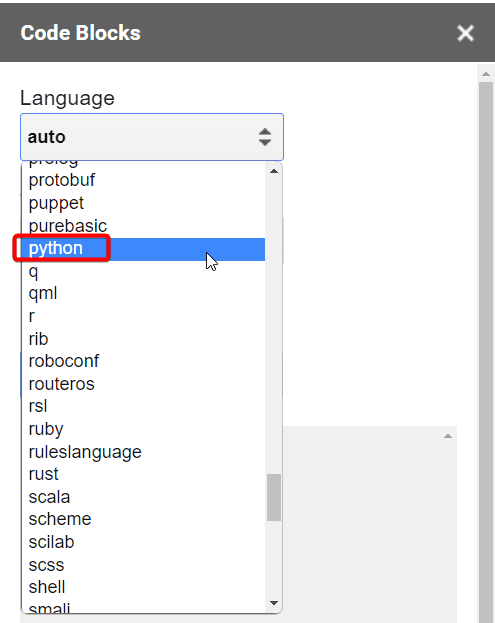Choose scala language option
This screenshot has width=495, height=623.
[x=143, y=497]
